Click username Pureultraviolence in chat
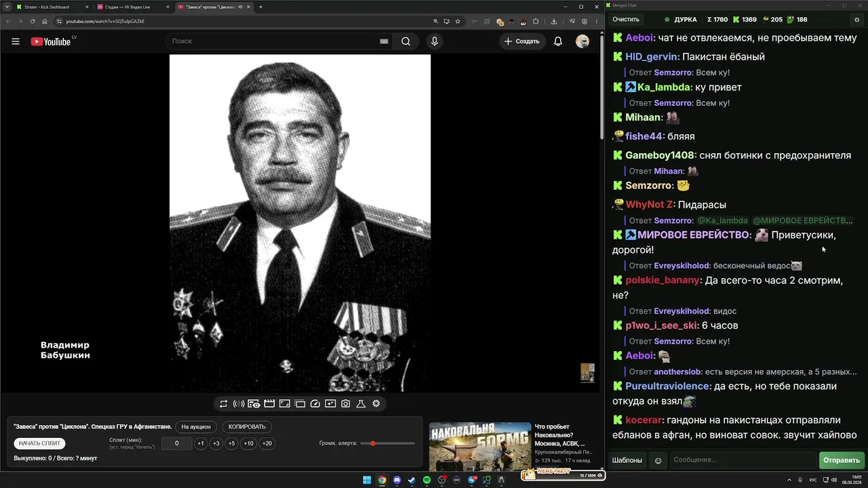868x488 pixels. (x=668, y=386)
